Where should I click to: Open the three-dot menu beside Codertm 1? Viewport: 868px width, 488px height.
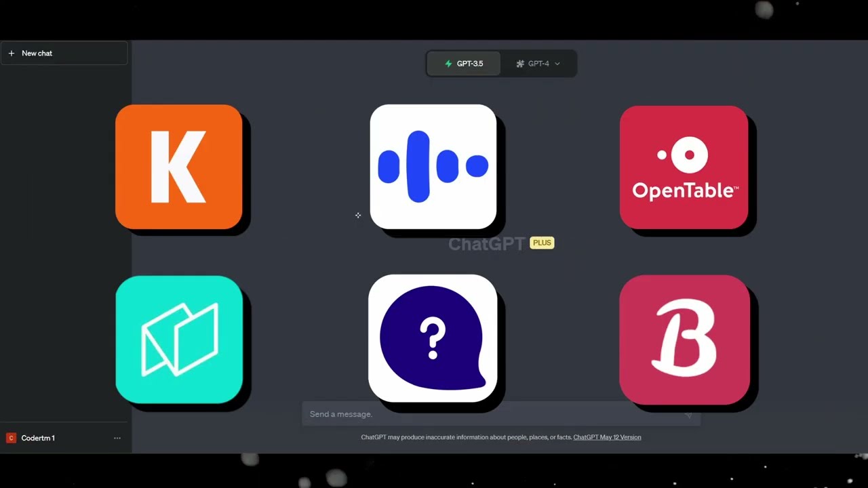coord(117,438)
